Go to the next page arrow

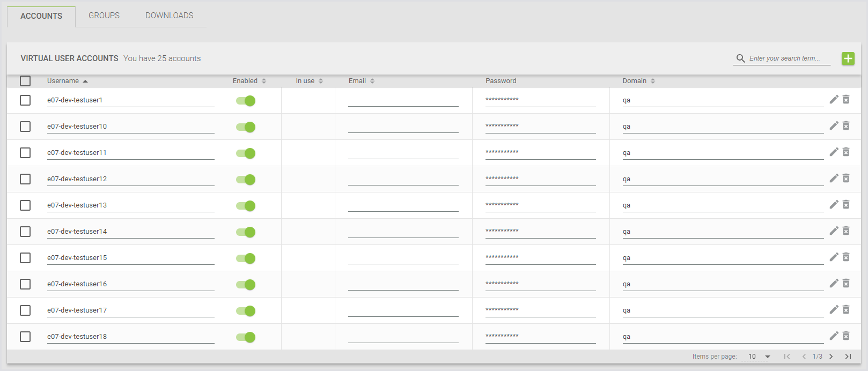tap(831, 357)
